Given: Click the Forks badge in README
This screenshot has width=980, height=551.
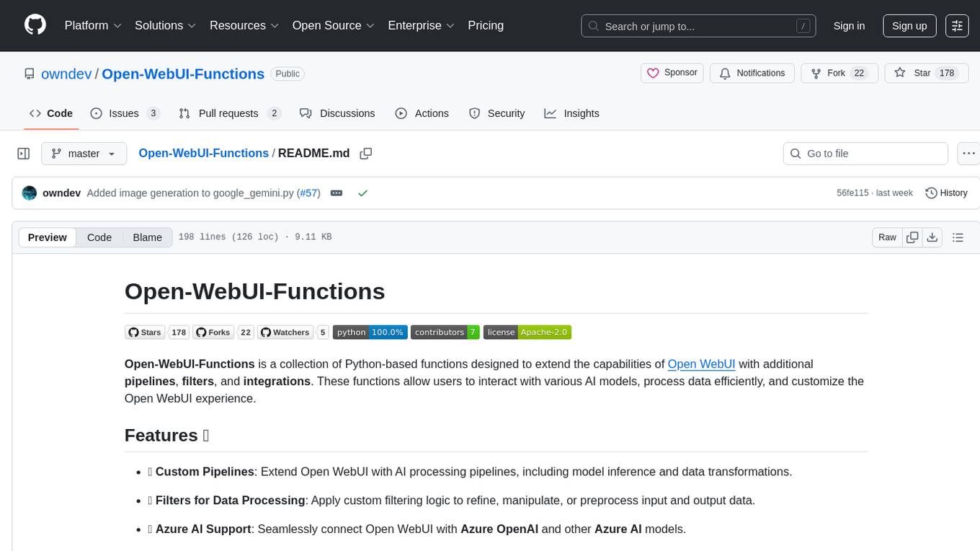Looking at the screenshot, I should [223, 332].
